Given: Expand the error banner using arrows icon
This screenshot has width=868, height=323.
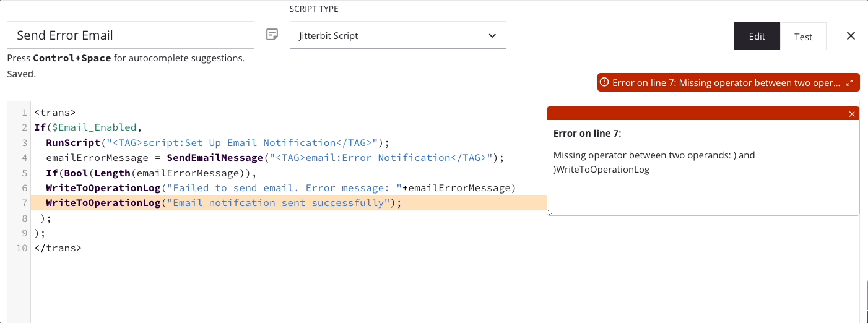Looking at the screenshot, I should pos(849,82).
